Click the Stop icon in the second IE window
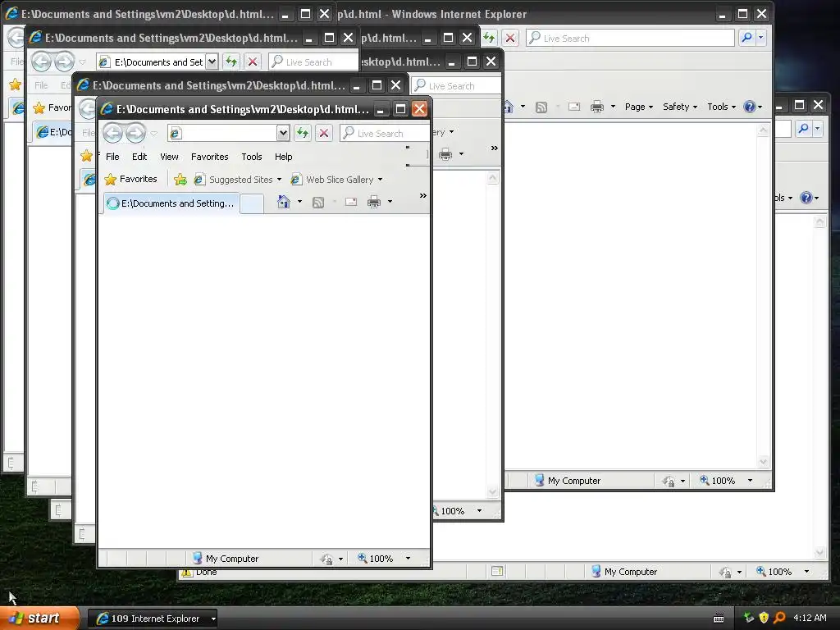This screenshot has height=630, width=840. tap(253, 62)
